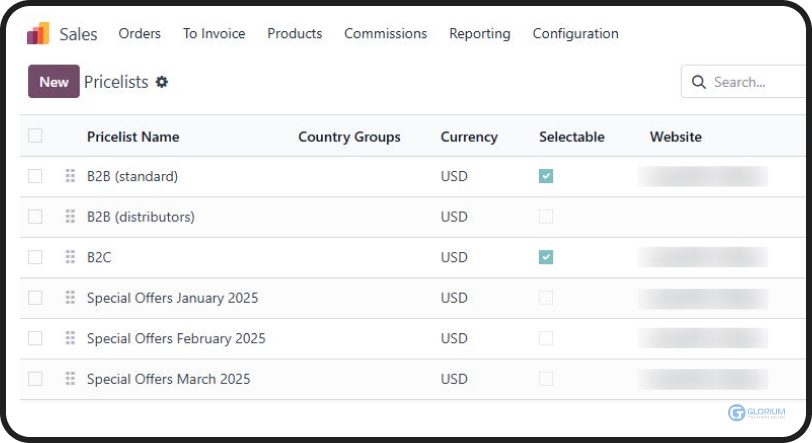Open the Configuration menu
This screenshot has width=812, height=443.
pyautogui.click(x=575, y=33)
